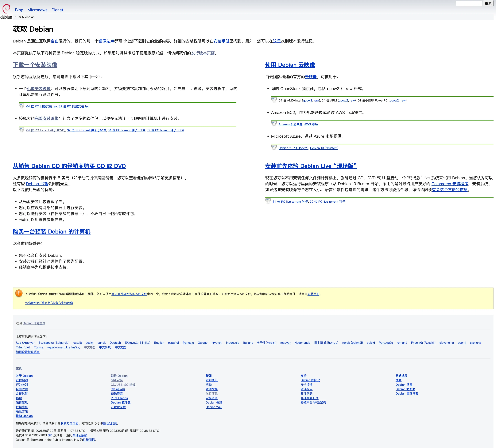Image resolution: width=496 pixels, height=448 pixels.
Task: Open the 发行版本页面 link
Action: pyautogui.click(x=203, y=53)
